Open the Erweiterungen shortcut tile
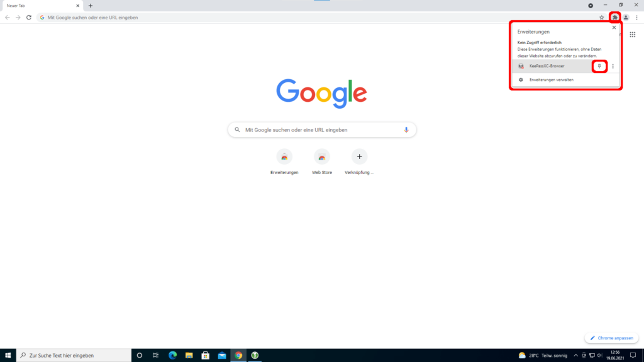The height and width of the screenshot is (362, 644). pos(284,162)
